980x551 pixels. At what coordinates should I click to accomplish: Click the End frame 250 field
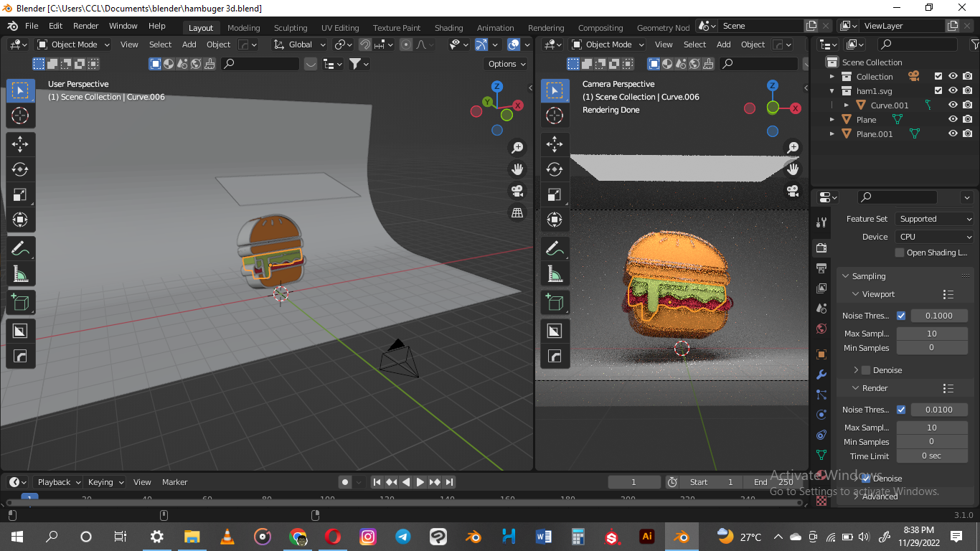pos(772,482)
